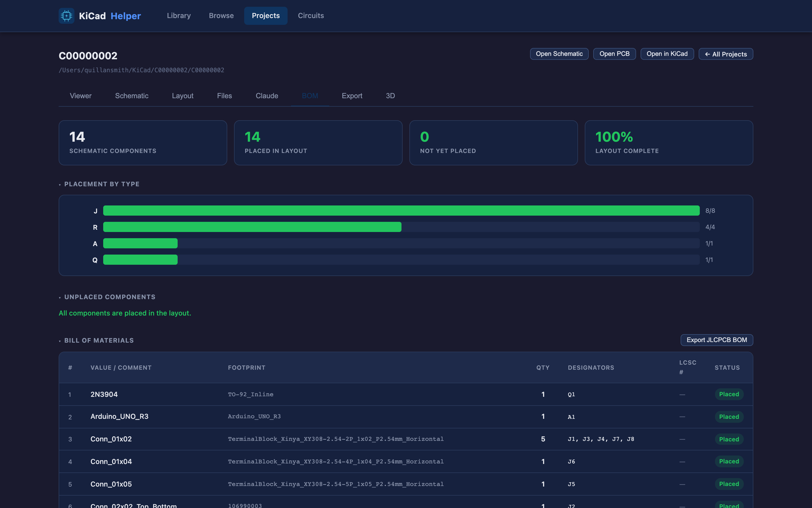
Task: Open the Library nav item
Action: pyautogui.click(x=179, y=16)
